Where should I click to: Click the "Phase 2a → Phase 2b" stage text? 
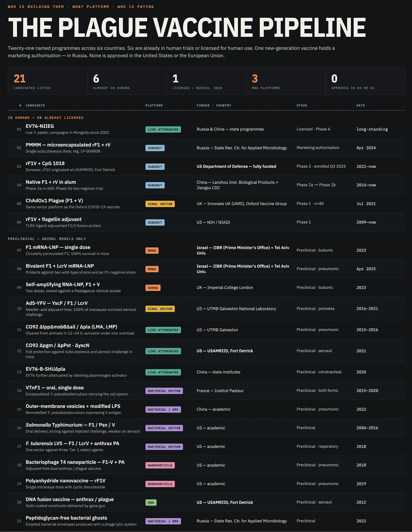(316, 185)
